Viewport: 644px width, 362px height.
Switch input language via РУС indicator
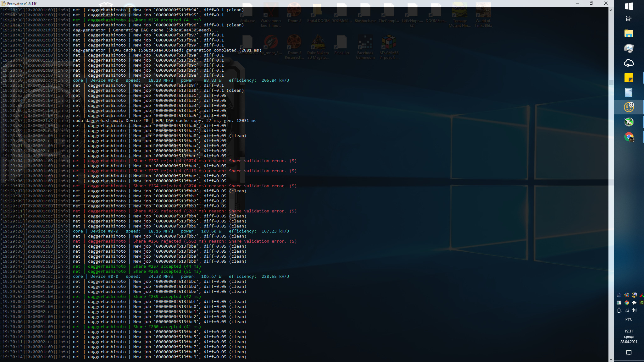coord(629,319)
